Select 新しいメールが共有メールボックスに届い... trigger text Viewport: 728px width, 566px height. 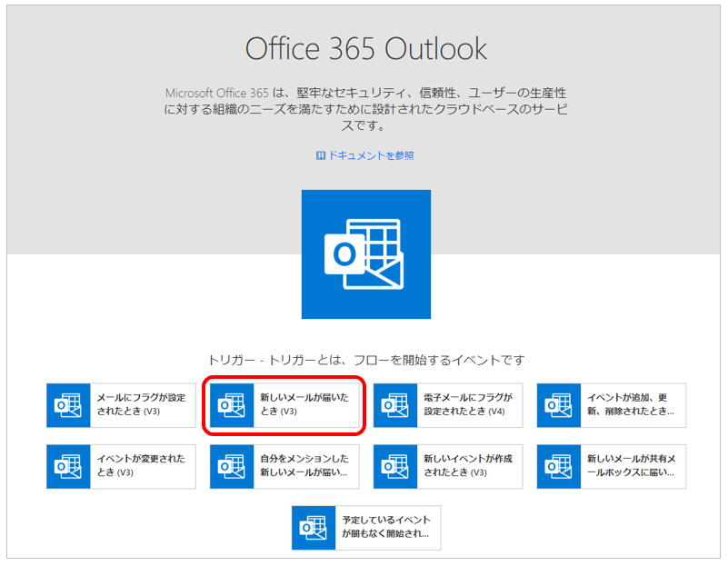tap(632, 465)
